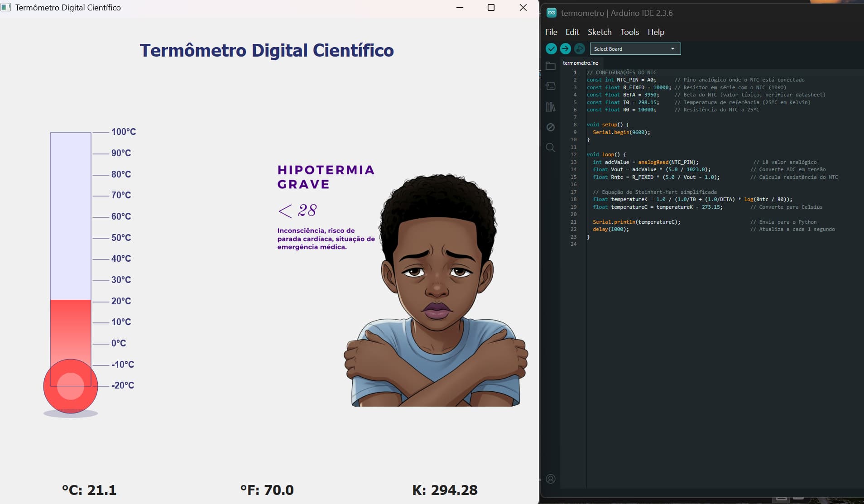Click the Serial.println code line in editor
The width and height of the screenshot is (864, 504).
636,222
